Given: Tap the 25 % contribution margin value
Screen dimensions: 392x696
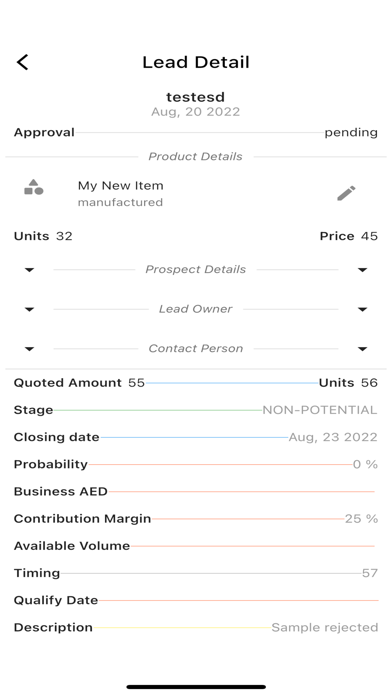Looking at the screenshot, I should click(361, 518).
